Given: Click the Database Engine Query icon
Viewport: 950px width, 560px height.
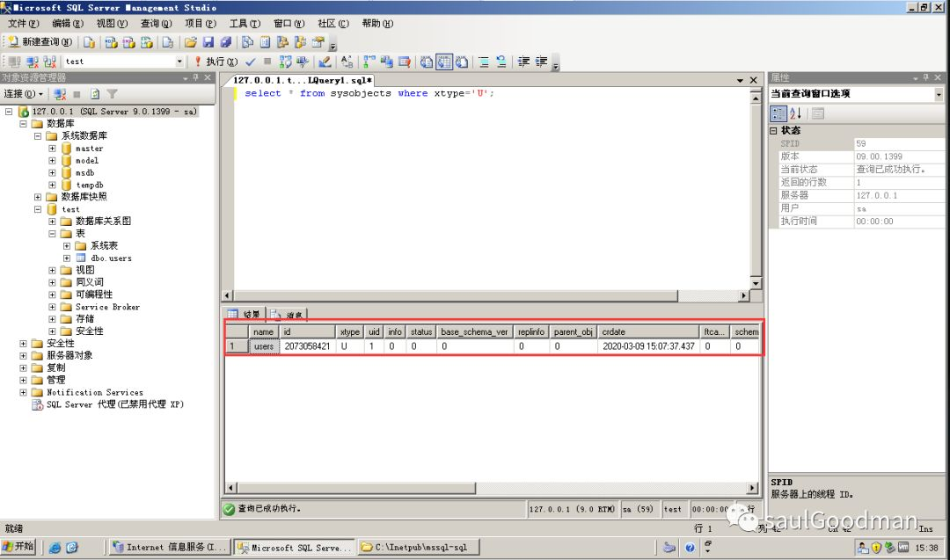Looking at the screenshot, I should pyautogui.click(x=89, y=42).
